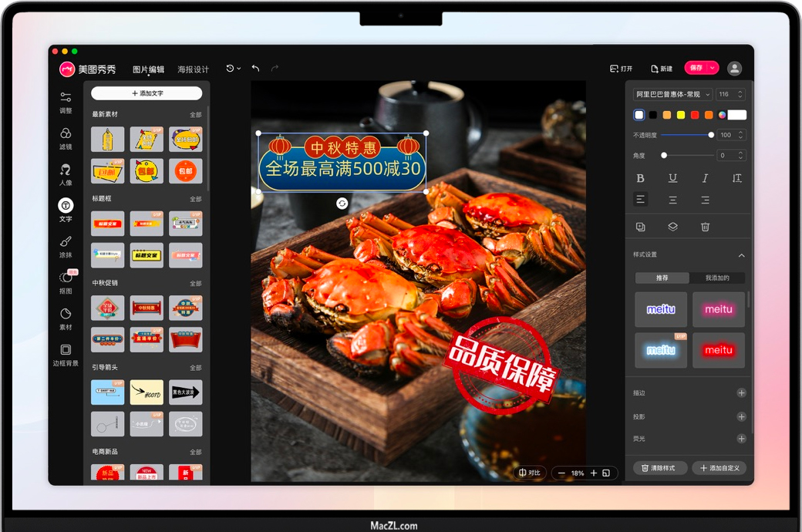Choose the yellow color swatch
The height and width of the screenshot is (532, 802).
click(681, 115)
